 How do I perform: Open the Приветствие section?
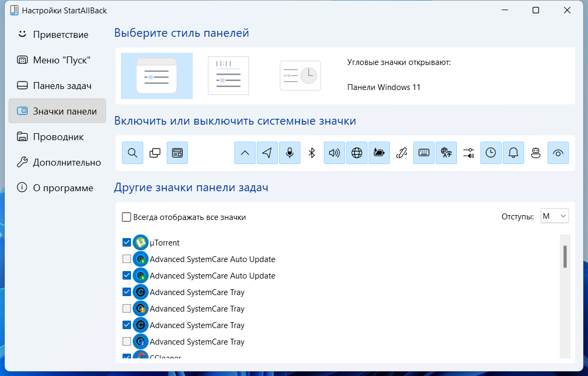click(x=58, y=35)
